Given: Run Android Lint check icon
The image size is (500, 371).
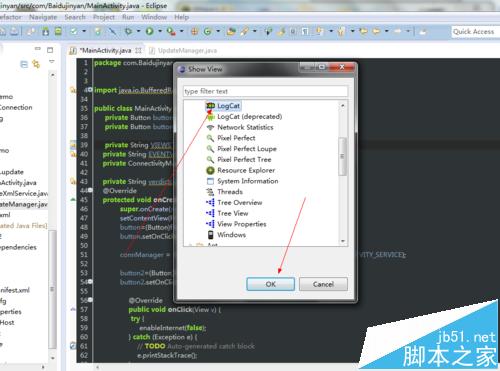Looking at the screenshot, I should tap(74, 32).
